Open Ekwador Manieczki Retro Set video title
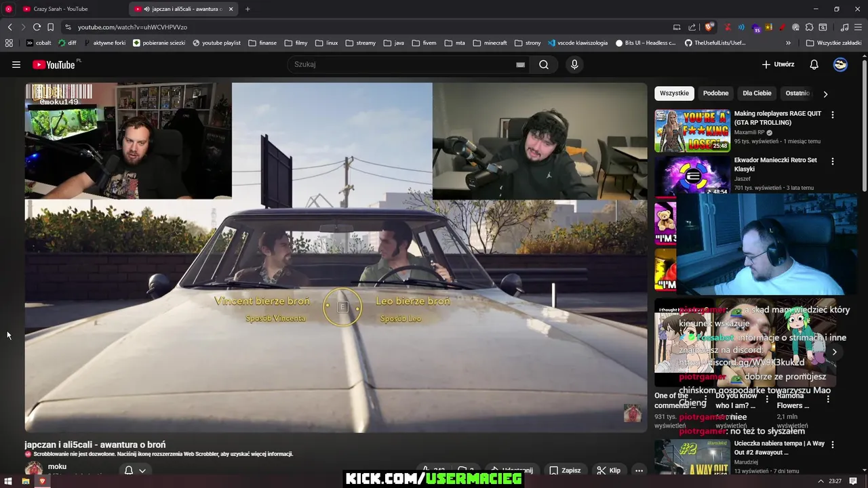The width and height of the screenshot is (868, 488). pyautogui.click(x=775, y=165)
